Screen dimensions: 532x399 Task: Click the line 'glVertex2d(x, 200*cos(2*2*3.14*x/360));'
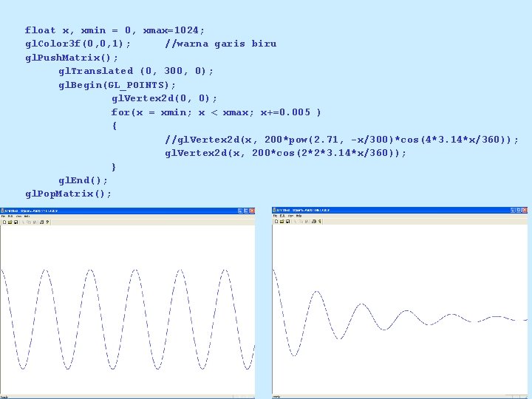286,153
